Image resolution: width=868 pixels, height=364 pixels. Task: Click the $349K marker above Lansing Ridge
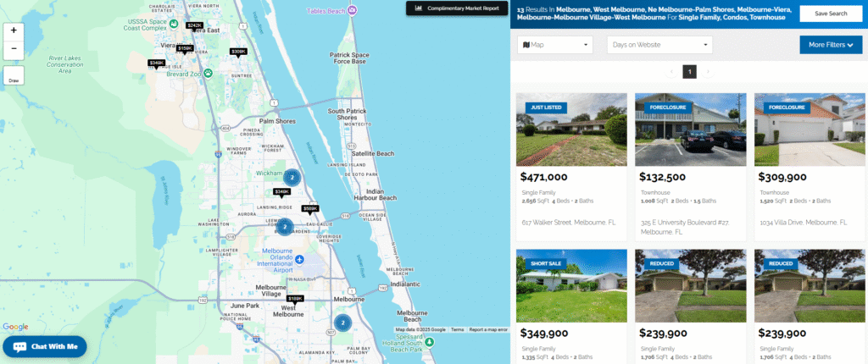pos(281,192)
